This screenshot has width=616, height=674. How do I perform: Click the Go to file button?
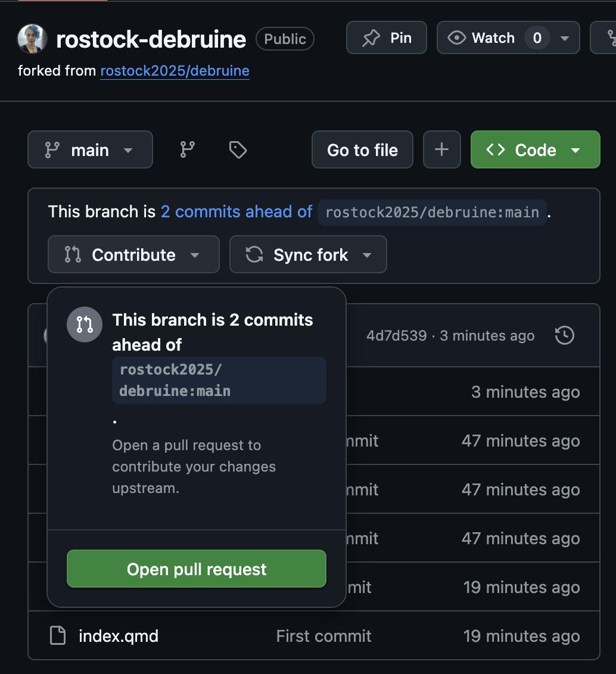(362, 150)
